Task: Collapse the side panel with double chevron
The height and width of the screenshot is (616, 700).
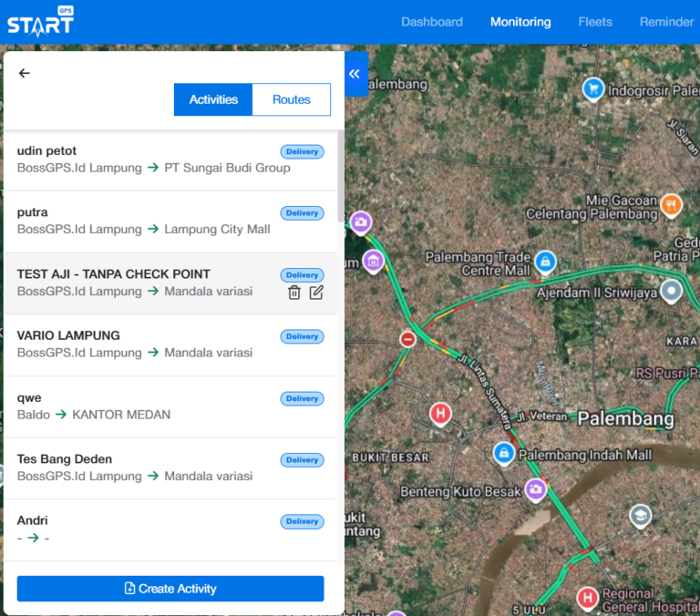Action: (355, 75)
